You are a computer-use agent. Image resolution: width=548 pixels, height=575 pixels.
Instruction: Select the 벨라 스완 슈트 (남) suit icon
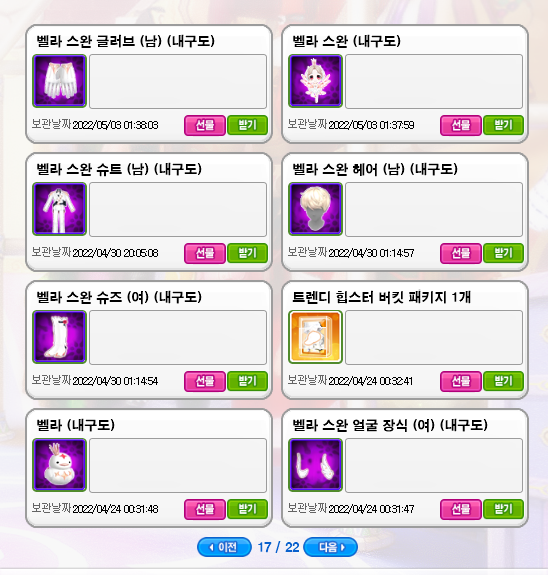(59, 209)
